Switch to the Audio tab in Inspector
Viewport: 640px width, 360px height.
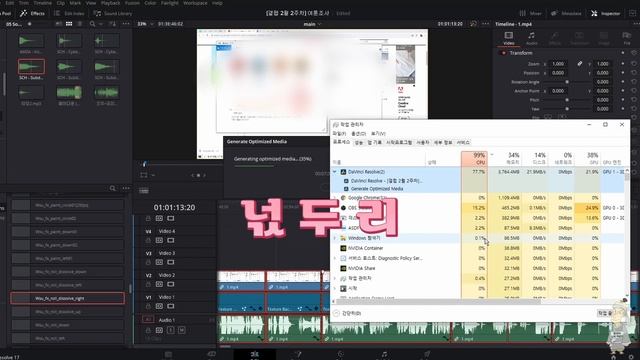pos(531,38)
